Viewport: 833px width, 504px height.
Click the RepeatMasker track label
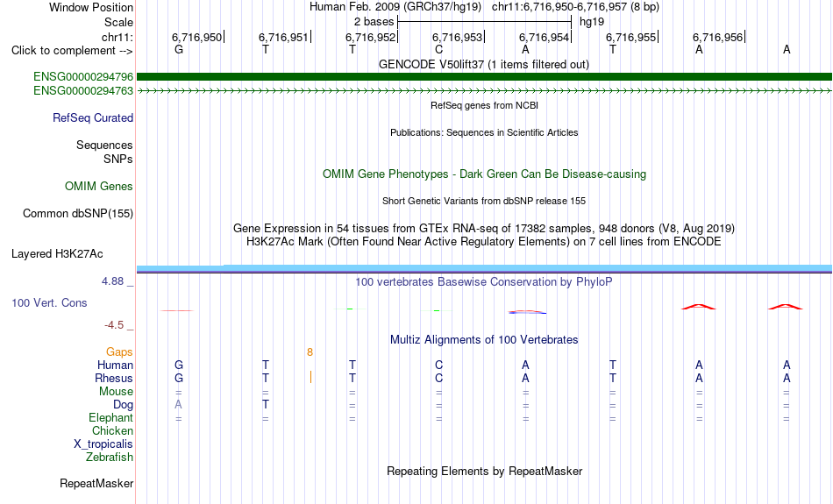click(96, 483)
